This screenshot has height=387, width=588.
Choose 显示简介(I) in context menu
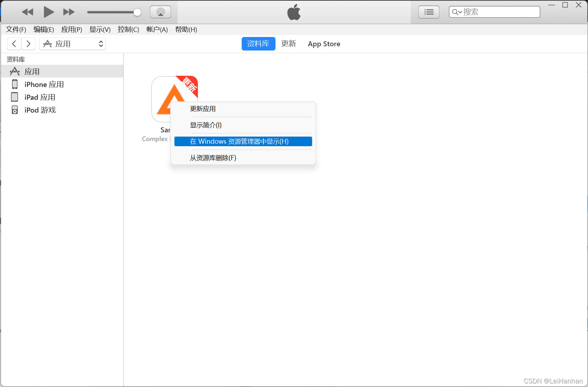coord(243,125)
